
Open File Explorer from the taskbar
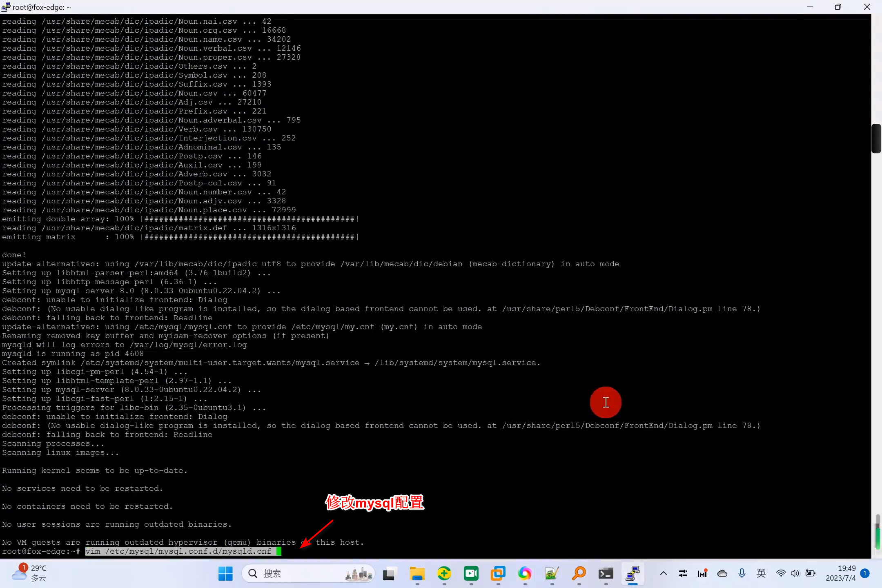(417, 573)
